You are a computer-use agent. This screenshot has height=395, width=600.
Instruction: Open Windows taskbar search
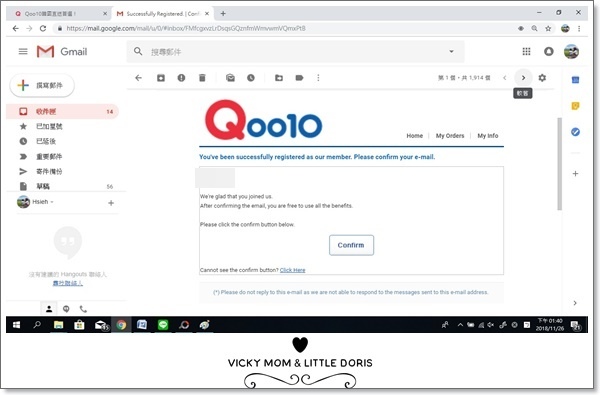tap(37, 325)
